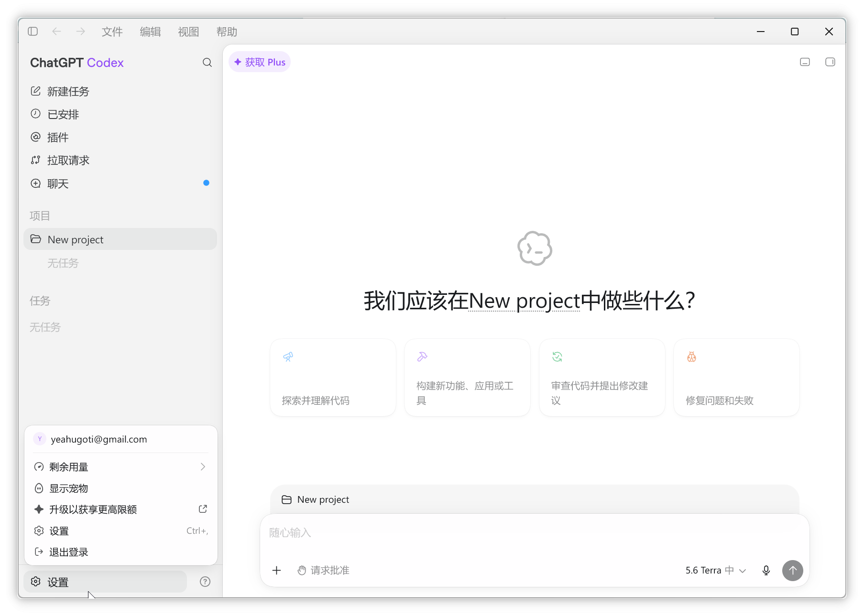Toggle the bottom terminal panel icon
The width and height of the screenshot is (864, 616).
[805, 62]
